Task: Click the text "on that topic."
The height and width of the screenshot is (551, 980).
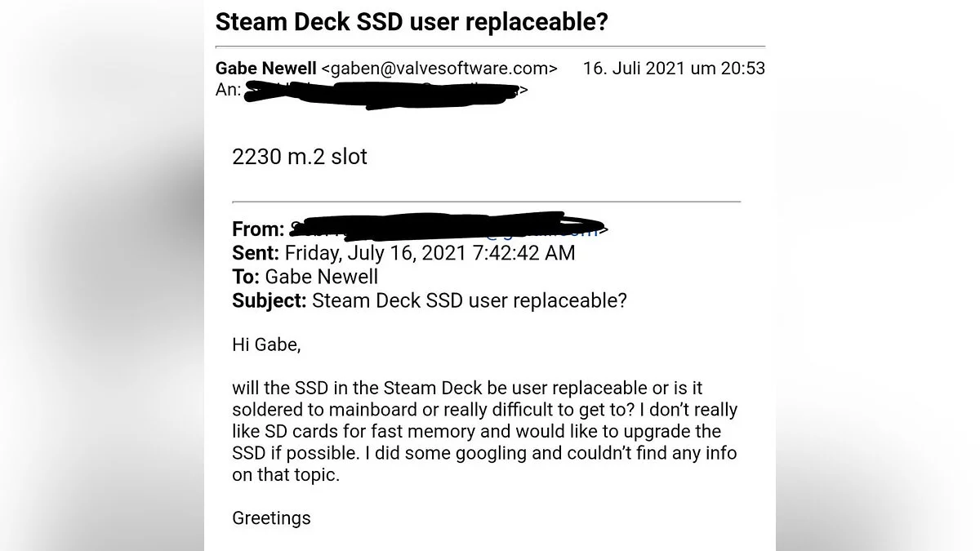Action: (x=285, y=475)
